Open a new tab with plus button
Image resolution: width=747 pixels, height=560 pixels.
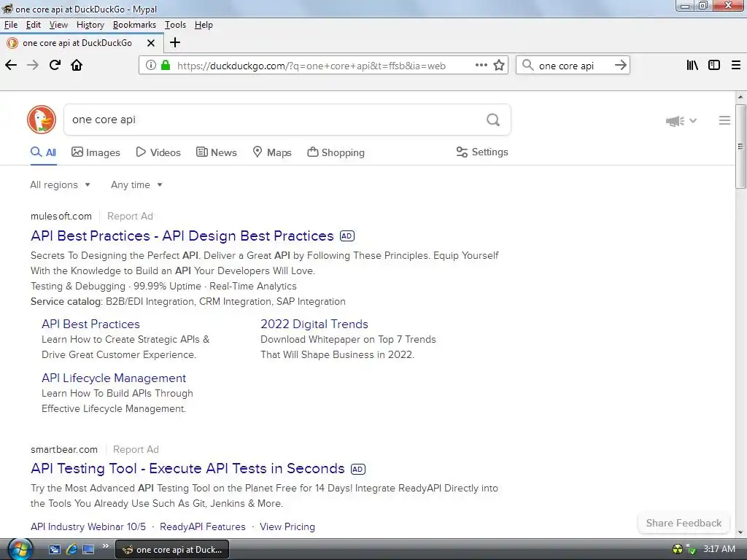[175, 42]
